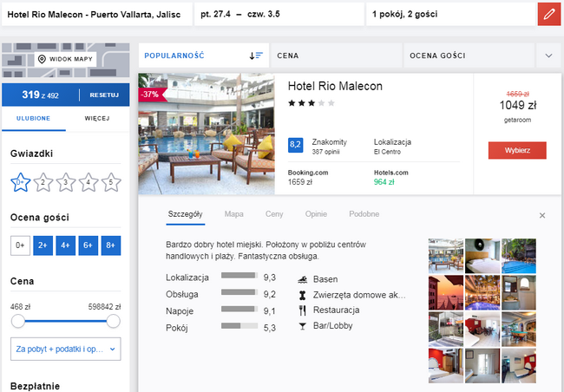Select the 5-star rating filter
The width and height of the screenshot is (564, 392).
coord(110,182)
